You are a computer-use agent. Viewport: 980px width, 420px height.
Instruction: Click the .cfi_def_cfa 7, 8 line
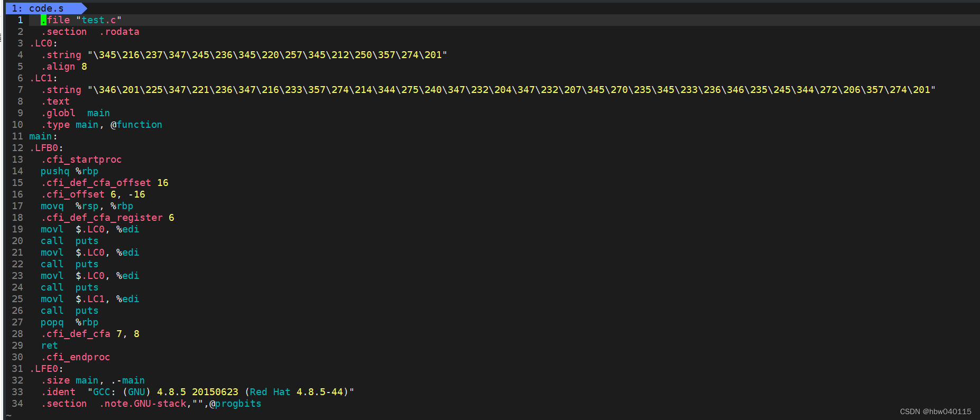(x=90, y=333)
